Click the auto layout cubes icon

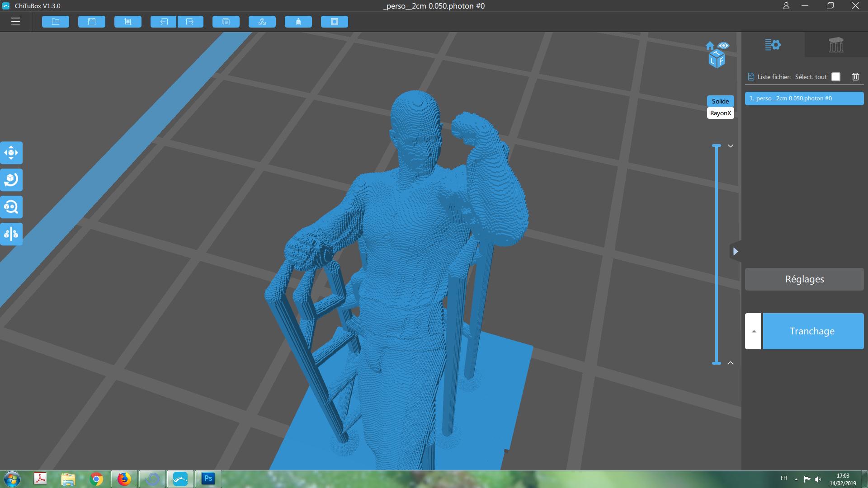click(x=262, y=22)
